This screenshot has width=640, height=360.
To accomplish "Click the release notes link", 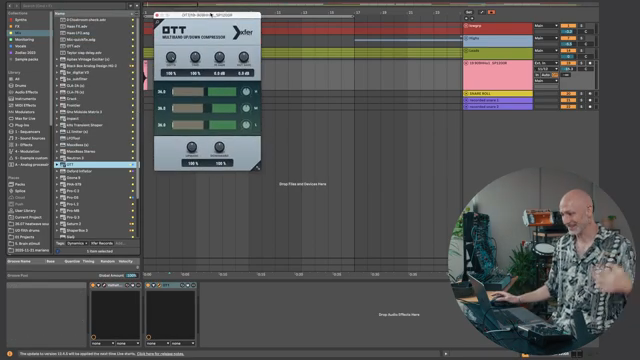I will pos(160,354).
